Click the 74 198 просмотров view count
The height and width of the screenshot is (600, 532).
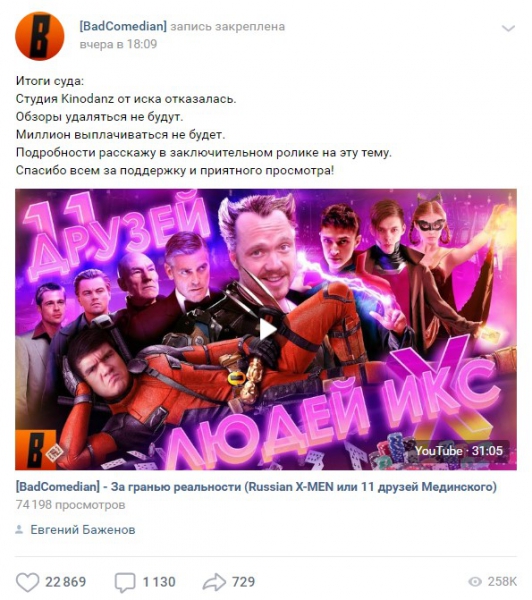[70, 505]
